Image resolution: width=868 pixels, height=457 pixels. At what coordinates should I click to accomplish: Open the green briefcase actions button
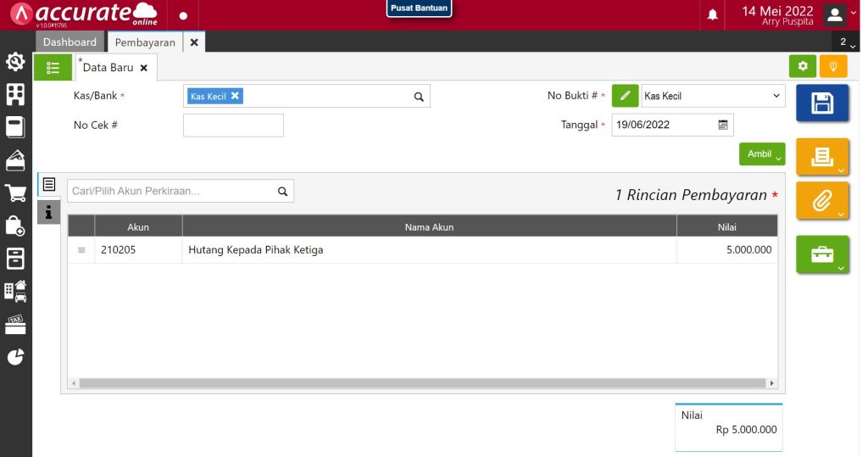(x=821, y=254)
